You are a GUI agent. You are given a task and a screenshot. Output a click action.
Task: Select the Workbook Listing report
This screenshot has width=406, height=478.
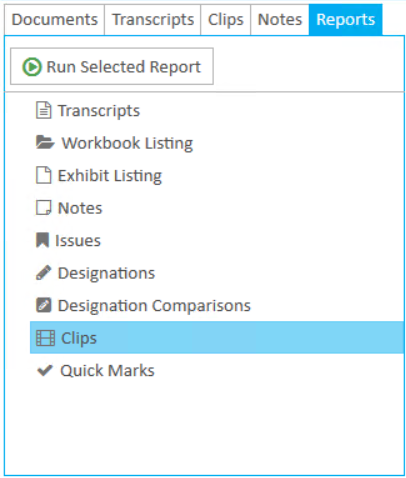click(x=217, y=143)
